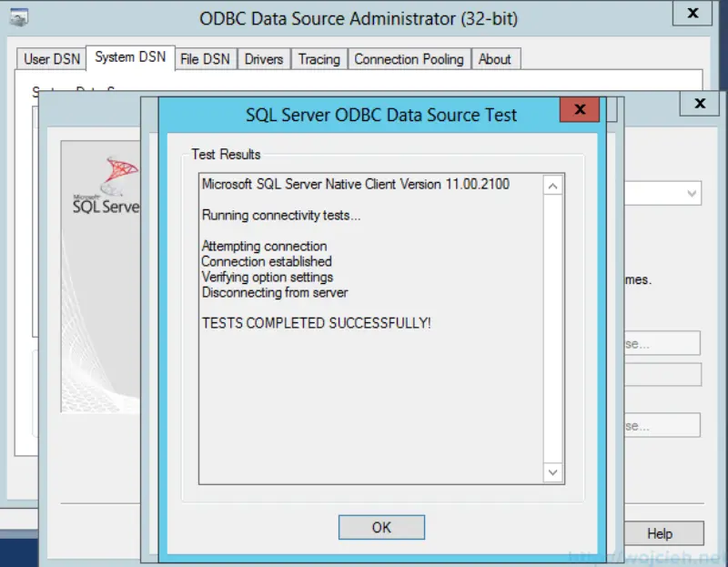The image size is (728, 567).
Task: Open the Drivers tab
Action: tap(263, 58)
